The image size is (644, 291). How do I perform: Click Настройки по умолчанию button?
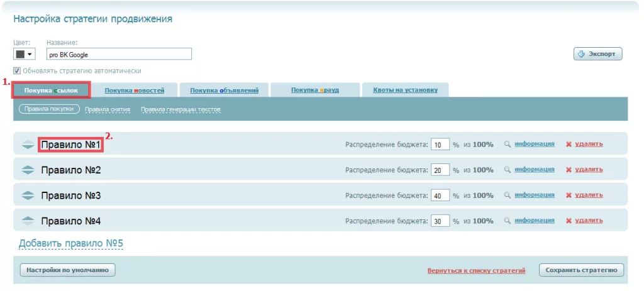(67, 270)
